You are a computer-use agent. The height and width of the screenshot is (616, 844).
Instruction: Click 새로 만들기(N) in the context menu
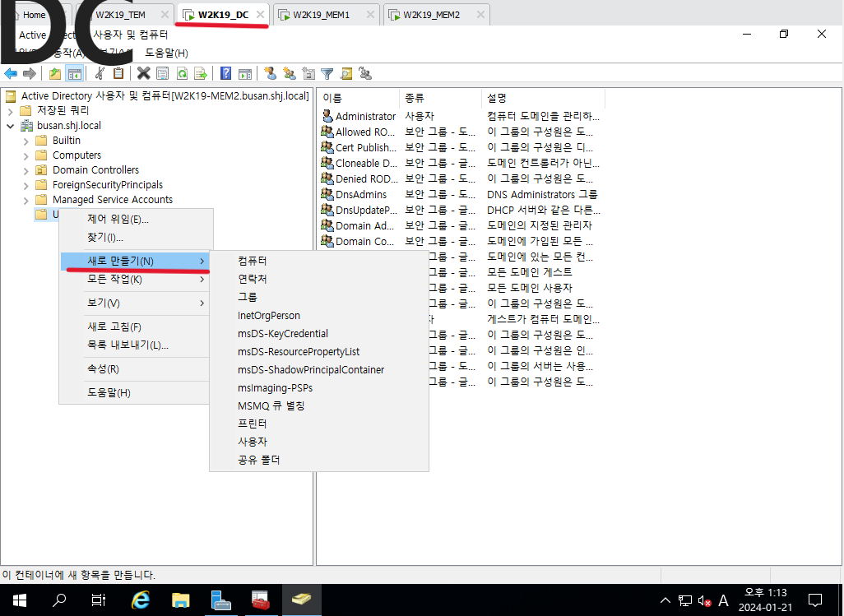tap(135, 261)
